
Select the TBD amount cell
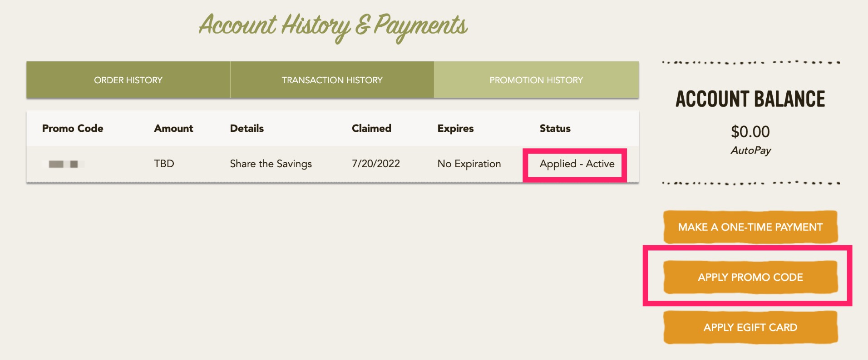click(164, 164)
